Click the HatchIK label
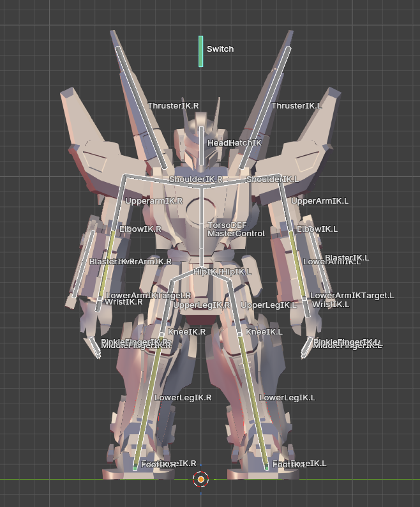 (x=246, y=142)
